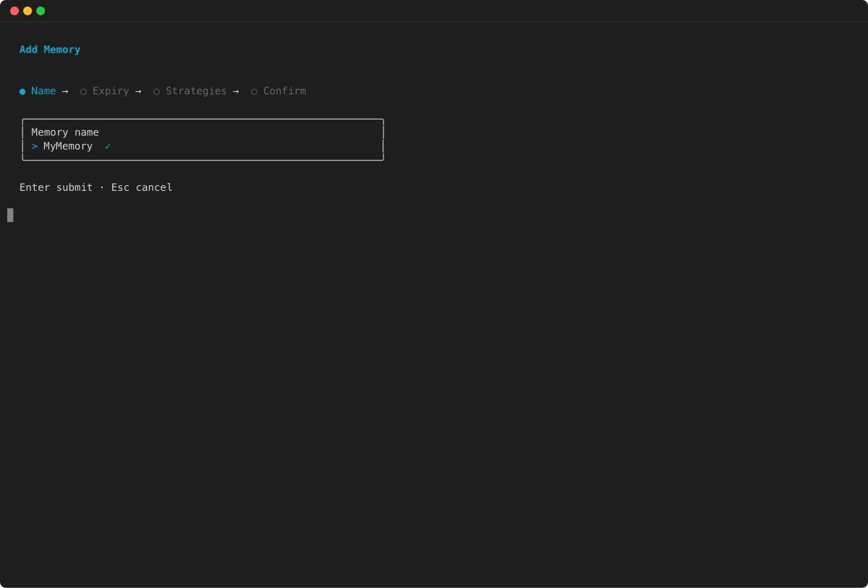This screenshot has height=588, width=868.
Task: Click the cyan prompt chevron before MyMemory
Action: pyautogui.click(x=33, y=145)
